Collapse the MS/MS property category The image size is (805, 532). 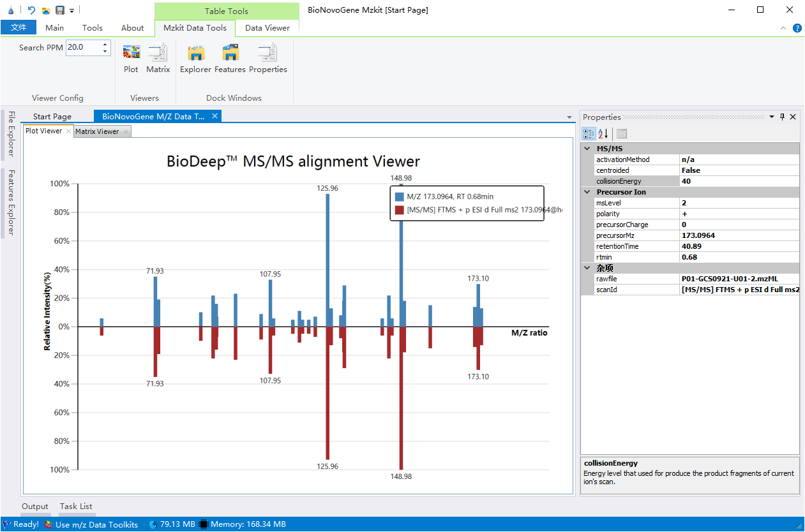click(x=587, y=149)
